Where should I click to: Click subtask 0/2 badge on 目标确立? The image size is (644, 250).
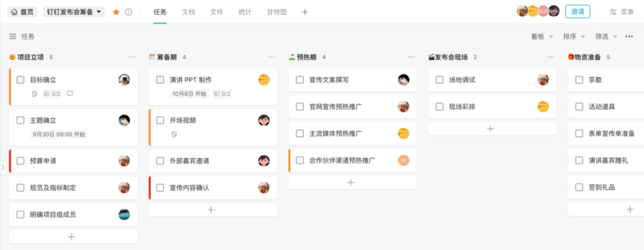pos(52,94)
